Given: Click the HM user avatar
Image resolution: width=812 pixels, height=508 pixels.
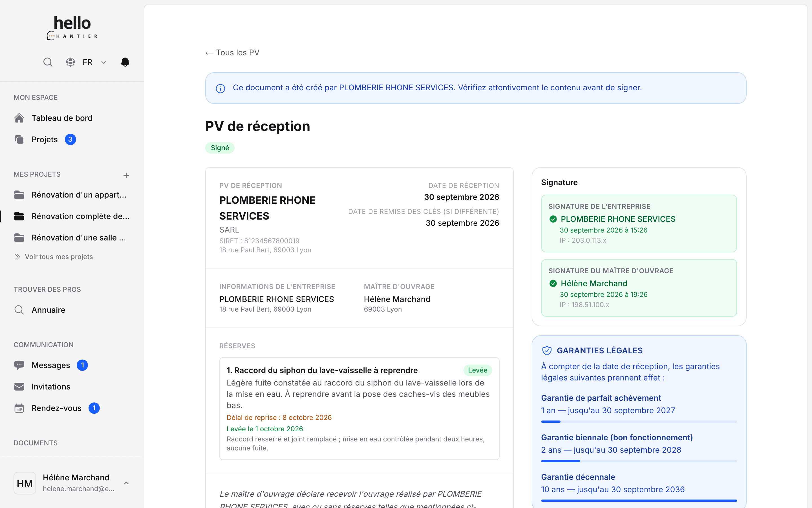Looking at the screenshot, I should pos(25,483).
